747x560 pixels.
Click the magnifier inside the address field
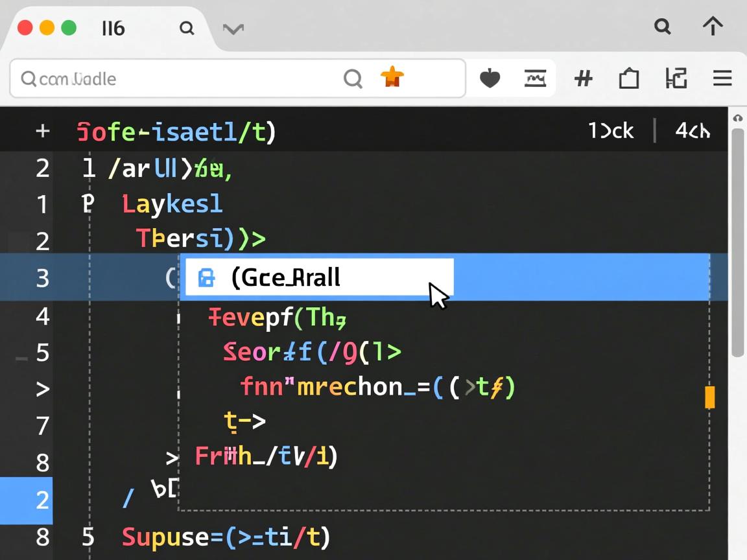click(353, 79)
